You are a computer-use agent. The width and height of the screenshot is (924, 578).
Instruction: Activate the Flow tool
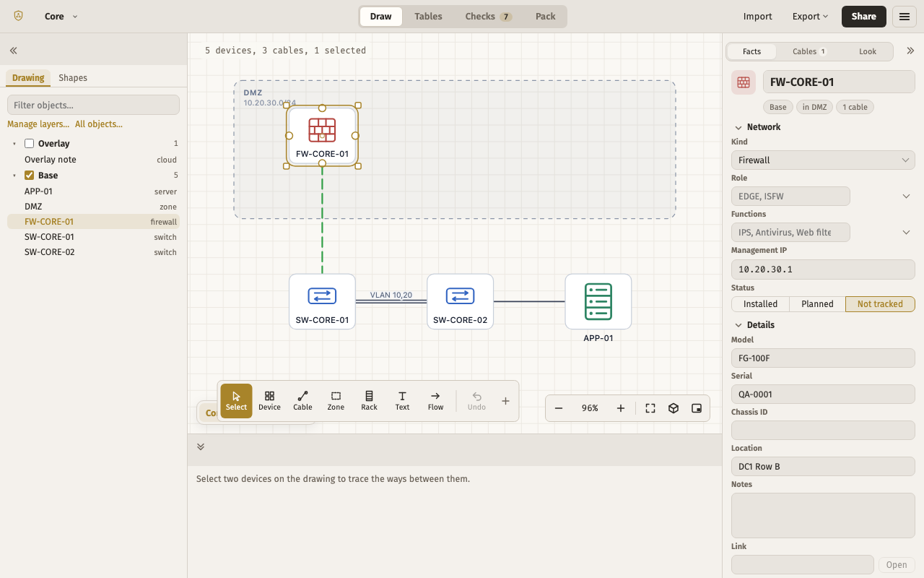point(435,401)
